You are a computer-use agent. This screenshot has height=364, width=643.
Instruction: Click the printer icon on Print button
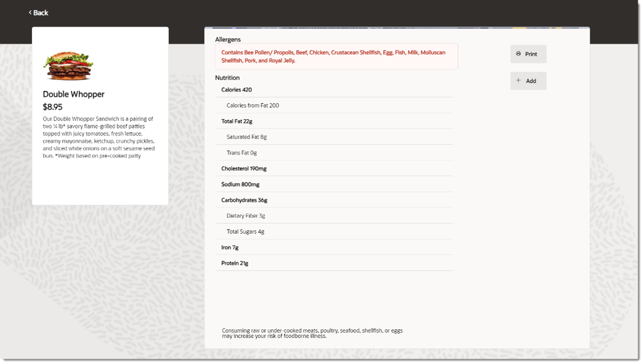point(519,54)
